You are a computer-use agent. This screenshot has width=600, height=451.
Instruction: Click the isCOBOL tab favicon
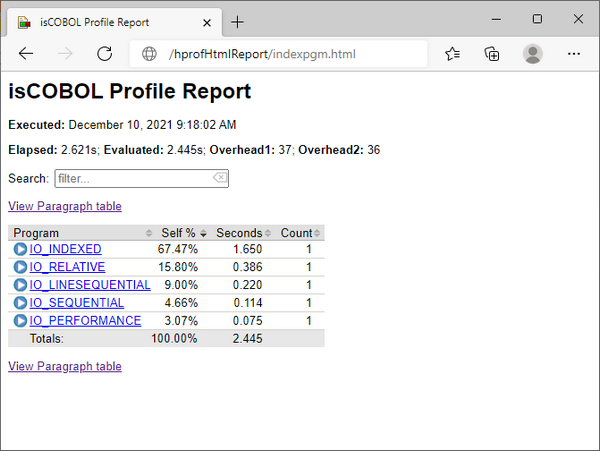point(24,23)
